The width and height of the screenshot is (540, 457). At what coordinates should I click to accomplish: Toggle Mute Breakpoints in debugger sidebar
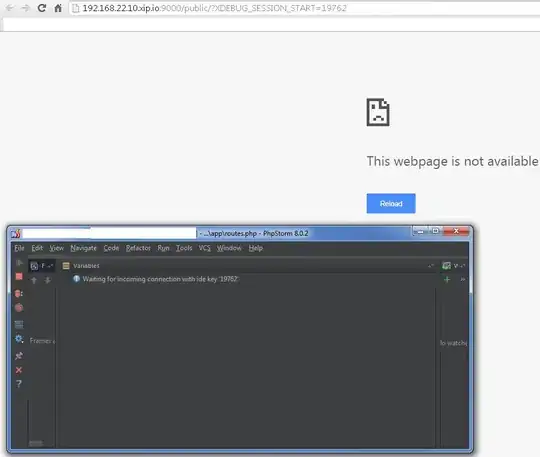19,308
